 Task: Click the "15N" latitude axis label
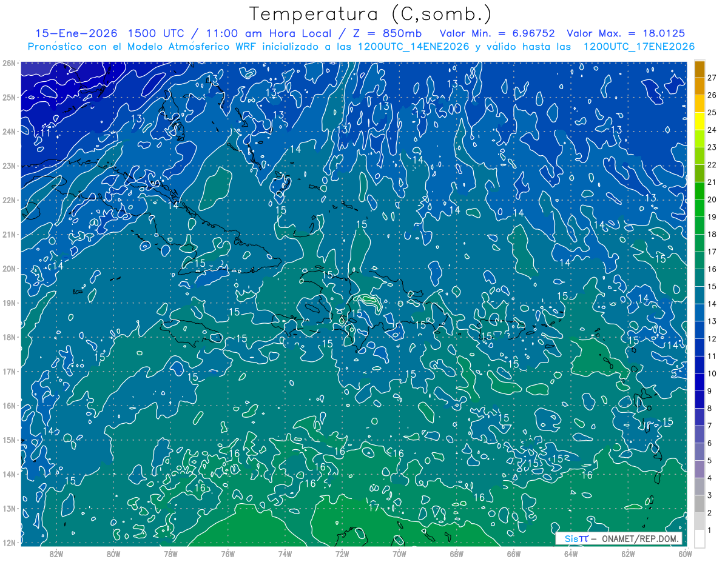pos(8,440)
